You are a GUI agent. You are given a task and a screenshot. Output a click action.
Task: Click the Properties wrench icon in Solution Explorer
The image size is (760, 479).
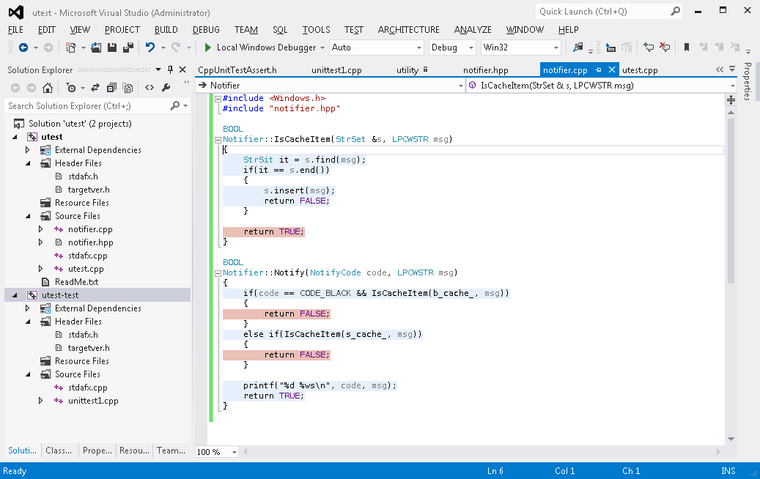pyautogui.click(x=165, y=87)
